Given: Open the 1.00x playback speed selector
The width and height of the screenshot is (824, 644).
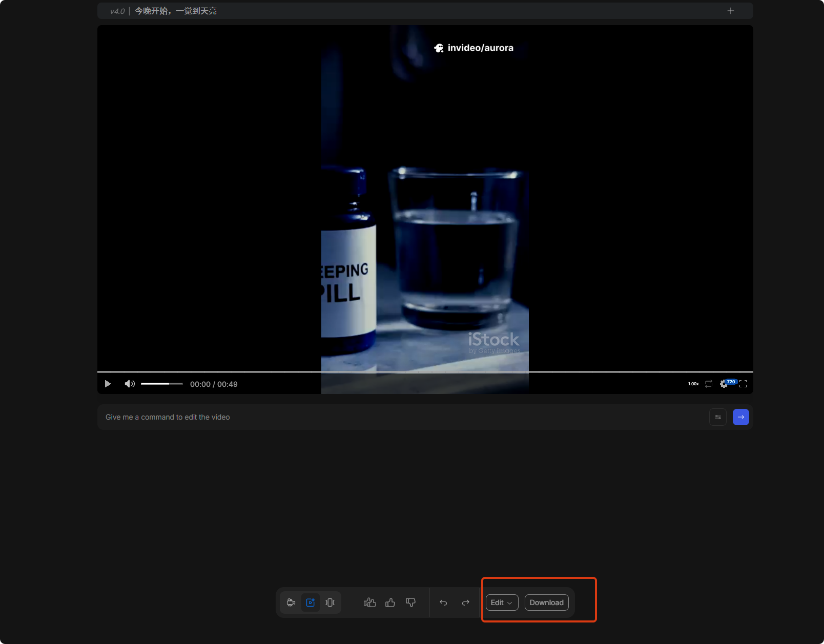Looking at the screenshot, I should pyautogui.click(x=693, y=384).
